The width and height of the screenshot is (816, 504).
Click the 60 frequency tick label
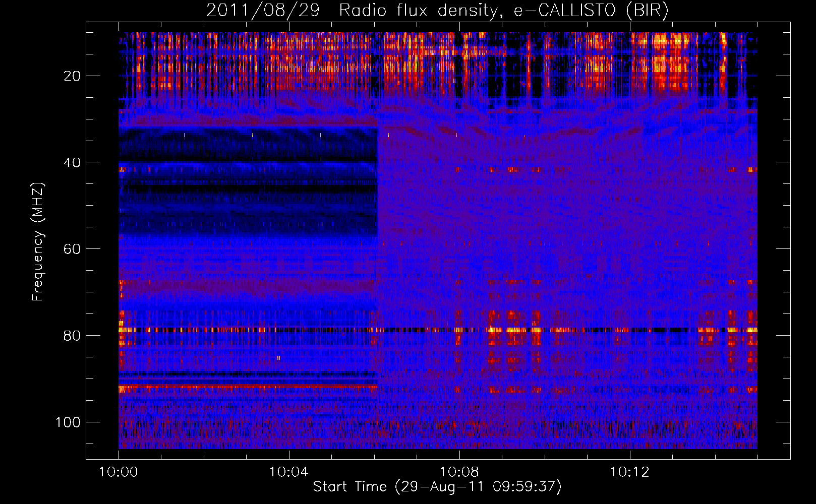coord(72,249)
